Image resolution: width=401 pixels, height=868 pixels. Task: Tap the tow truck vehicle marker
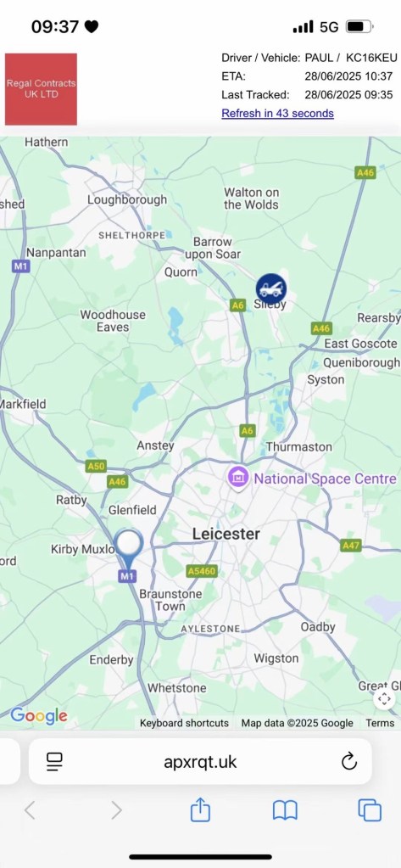(x=271, y=288)
